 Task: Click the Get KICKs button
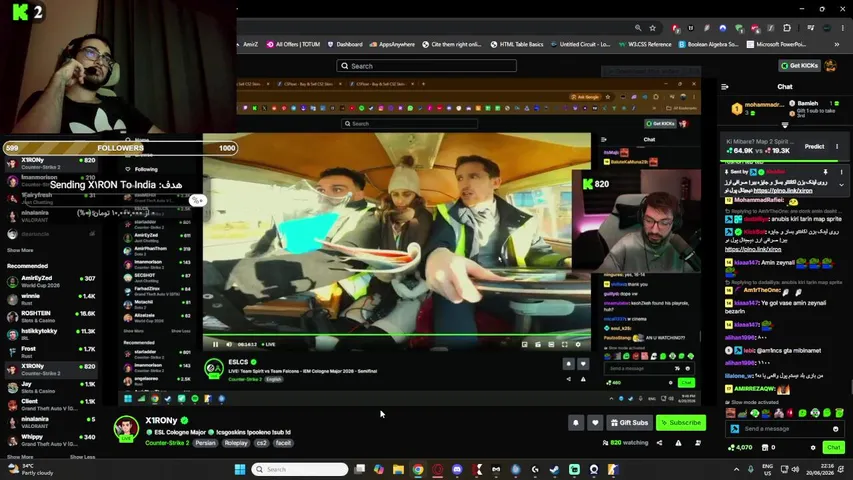800,65
